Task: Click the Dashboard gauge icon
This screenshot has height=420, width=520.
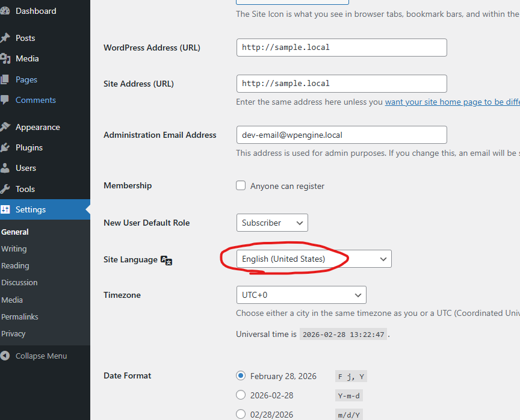Action: [x=5, y=11]
